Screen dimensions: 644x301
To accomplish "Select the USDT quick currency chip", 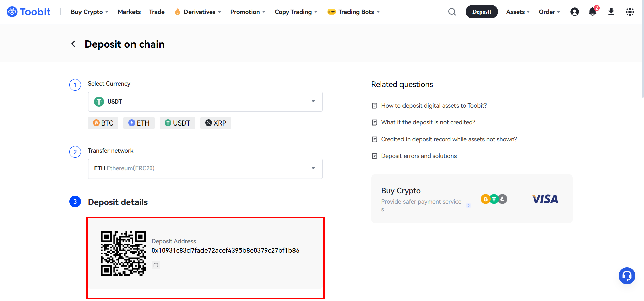I will 177,123.
